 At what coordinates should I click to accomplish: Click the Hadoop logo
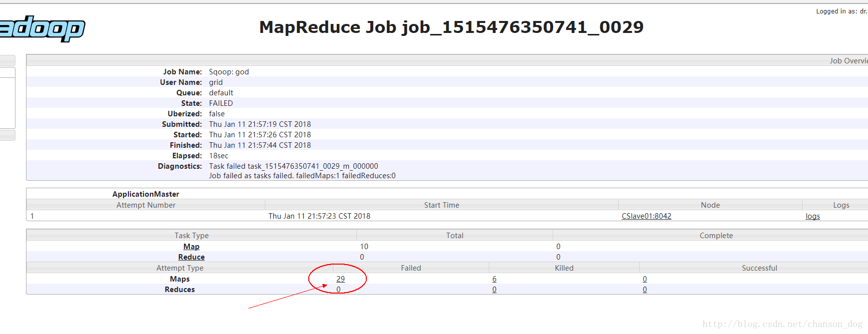pyautogui.click(x=42, y=28)
